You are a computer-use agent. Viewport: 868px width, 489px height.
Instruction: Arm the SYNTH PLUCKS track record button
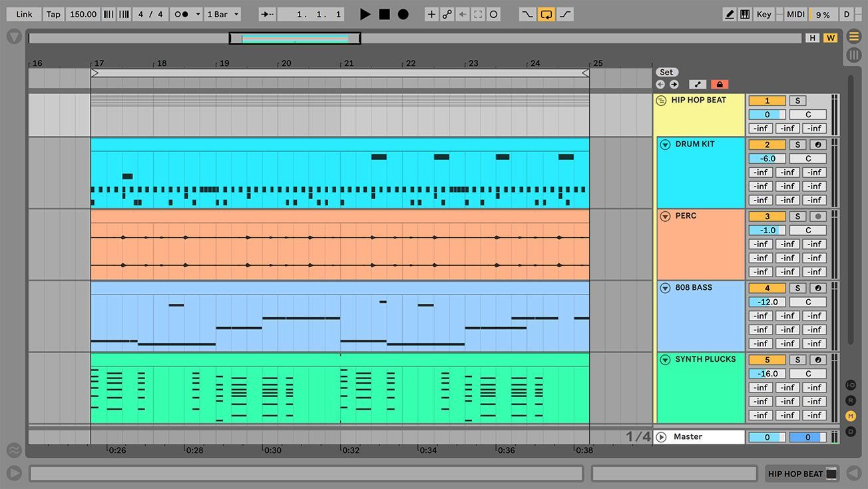pyautogui.click(x=818, y=360)
